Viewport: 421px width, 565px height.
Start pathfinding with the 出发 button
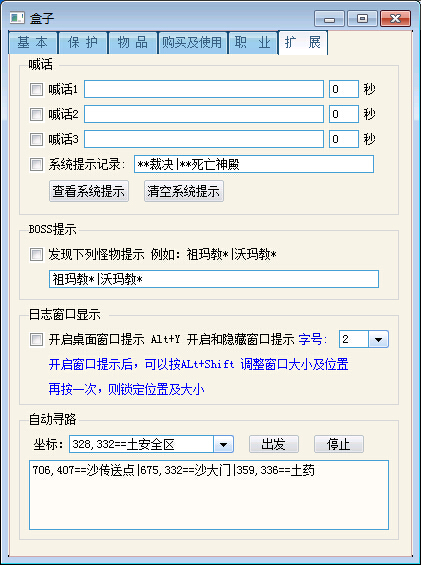click(274, 444)
